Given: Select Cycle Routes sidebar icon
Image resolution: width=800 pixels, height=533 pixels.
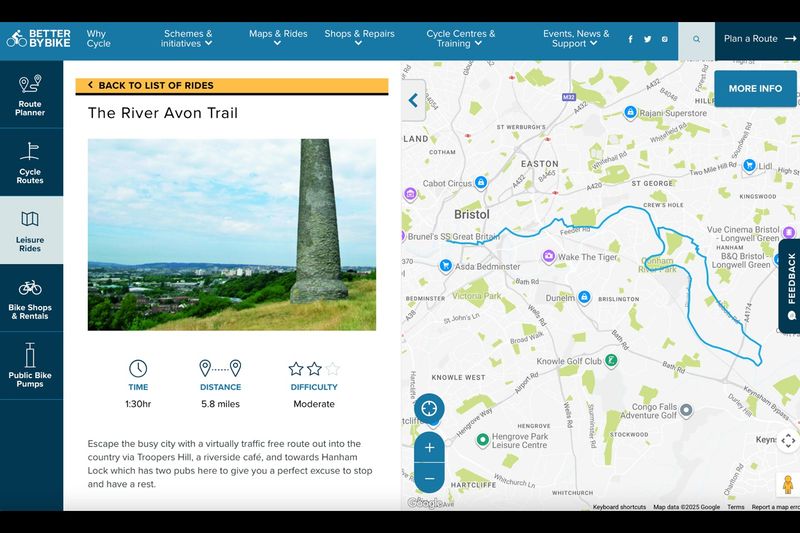Looking at the screenshot, I should pyautogui.click(x=31, y=162).
